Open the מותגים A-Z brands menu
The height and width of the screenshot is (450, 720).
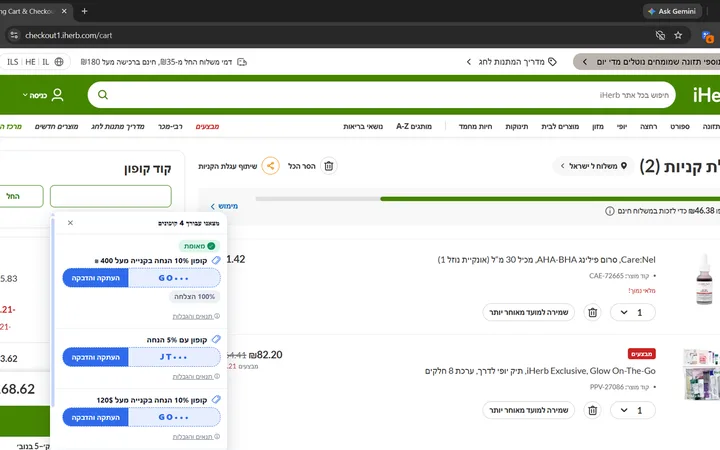coord(414,126)
